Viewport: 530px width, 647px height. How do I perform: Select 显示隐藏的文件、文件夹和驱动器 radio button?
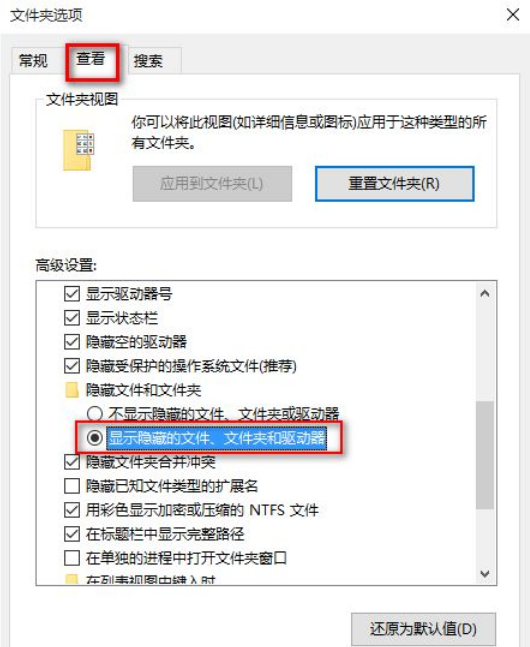coord(95,437)
